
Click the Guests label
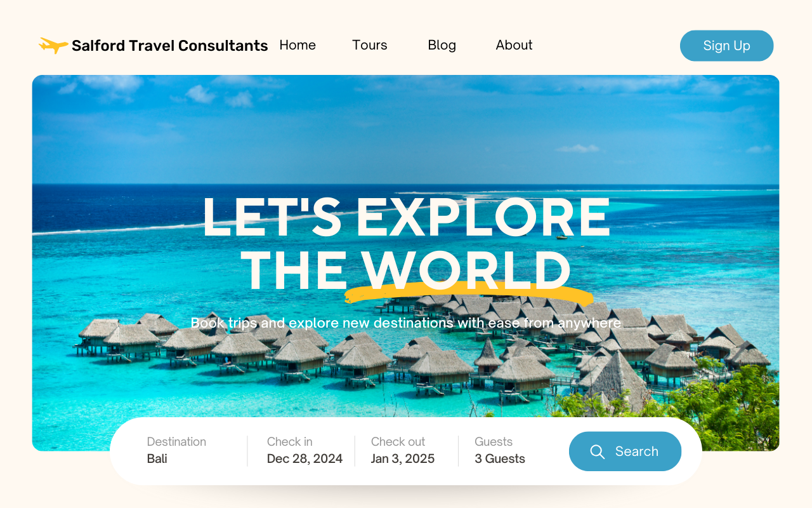pos(494,442)
